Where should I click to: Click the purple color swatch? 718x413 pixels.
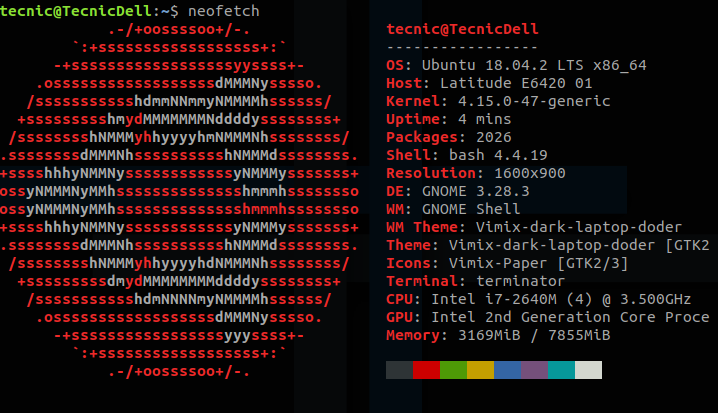(534, 370)
